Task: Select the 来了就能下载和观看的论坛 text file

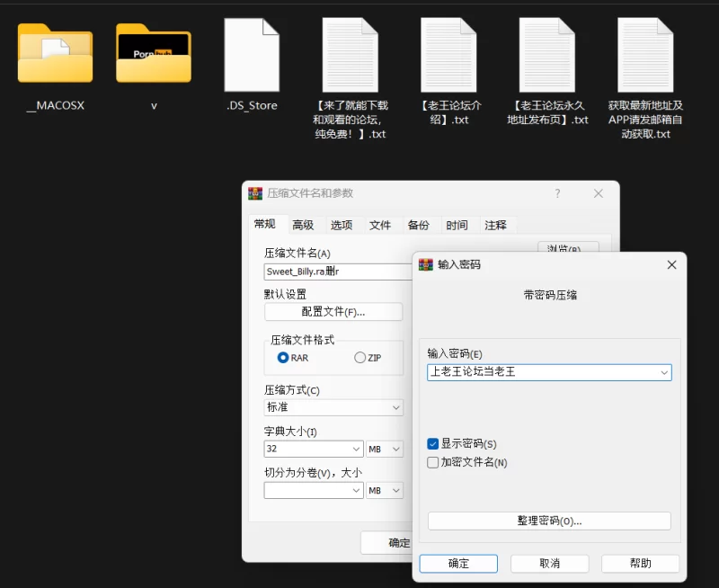Action: [351, 55]
